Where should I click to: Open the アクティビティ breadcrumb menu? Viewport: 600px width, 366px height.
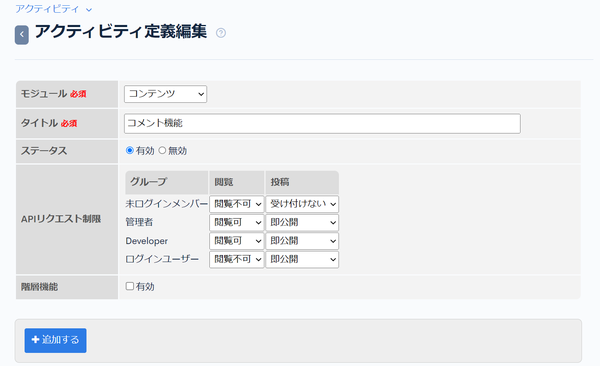pos(54,9)
